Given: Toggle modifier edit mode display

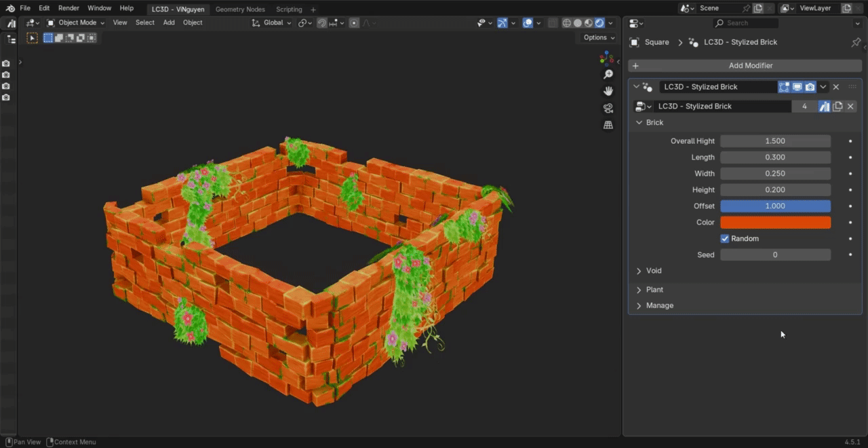Looking at the screenshot, I should tap(785, 87).
